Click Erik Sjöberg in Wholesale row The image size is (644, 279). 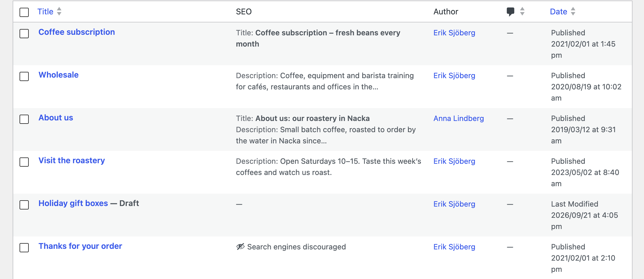click(454, 76)
